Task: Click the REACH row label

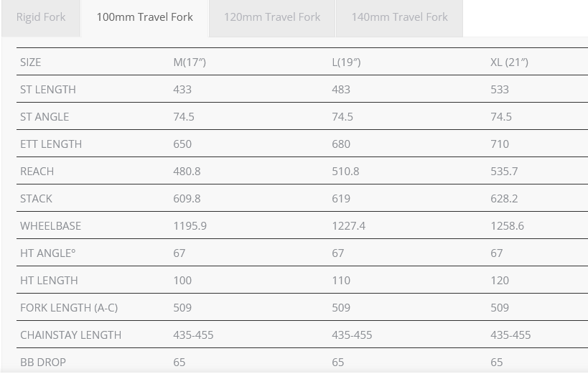Action: point(37,172)
